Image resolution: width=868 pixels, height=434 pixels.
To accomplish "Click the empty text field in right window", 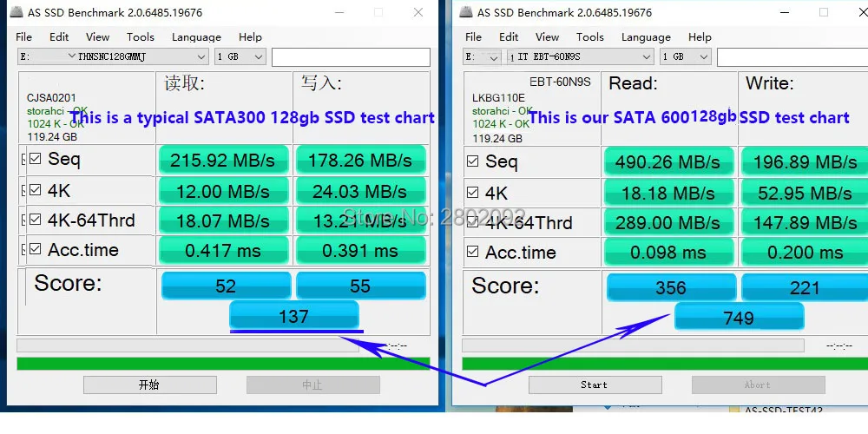I will click(792, 57).
